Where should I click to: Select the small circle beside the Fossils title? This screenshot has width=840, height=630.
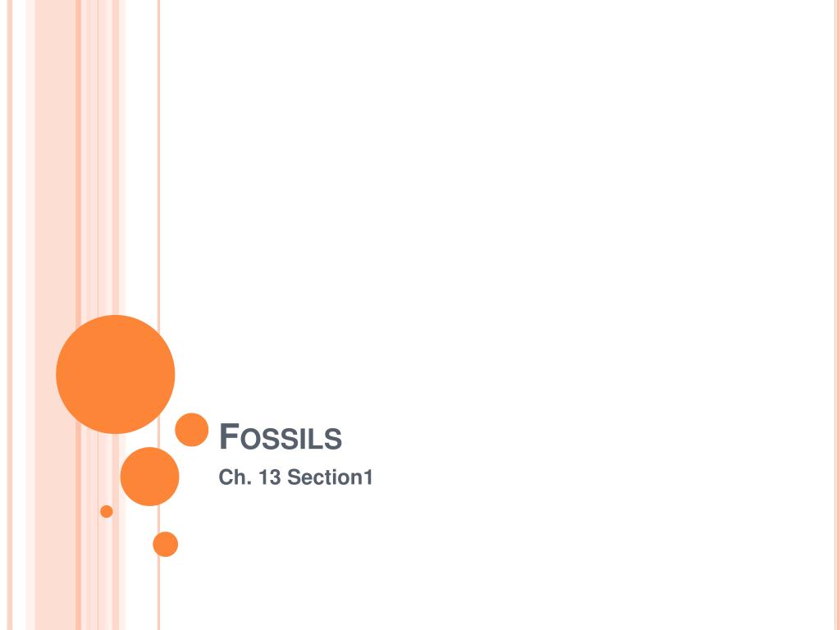[x=192, y=430]
